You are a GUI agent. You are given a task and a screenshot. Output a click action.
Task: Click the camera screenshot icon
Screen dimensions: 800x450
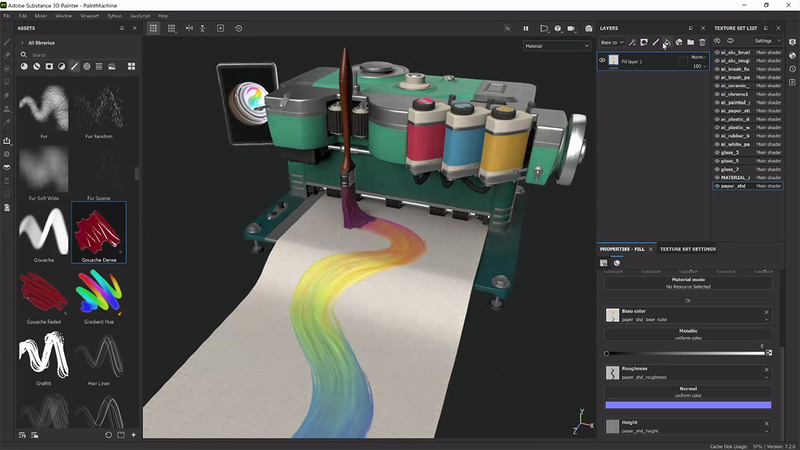[589, 29]
